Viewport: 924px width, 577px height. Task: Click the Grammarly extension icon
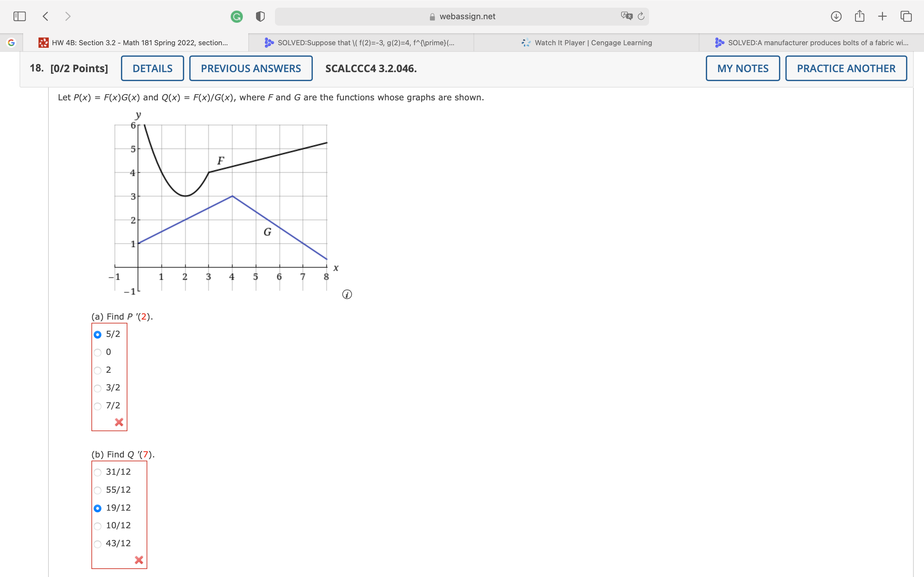pos(237,16)
